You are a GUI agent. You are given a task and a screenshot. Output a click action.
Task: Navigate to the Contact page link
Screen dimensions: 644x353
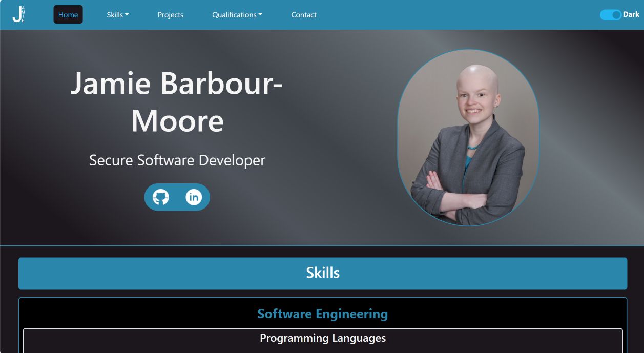click(x=304, y=15)
